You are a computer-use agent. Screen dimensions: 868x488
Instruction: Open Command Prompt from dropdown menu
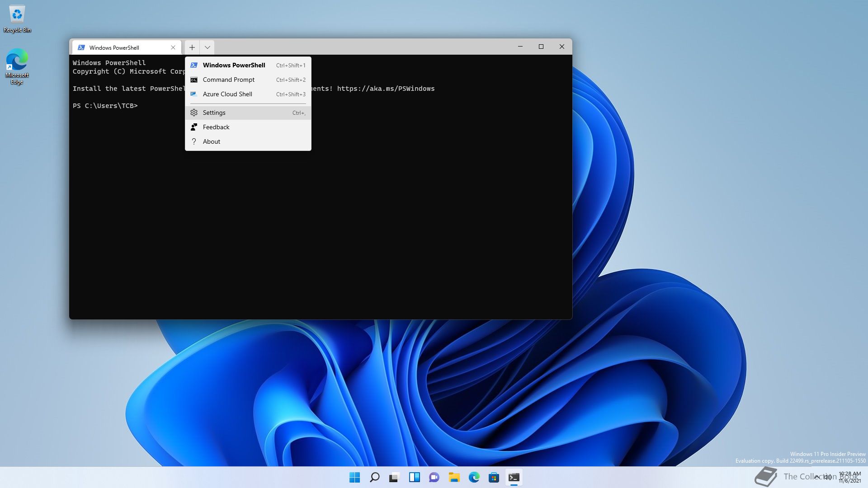coord(248,80)
